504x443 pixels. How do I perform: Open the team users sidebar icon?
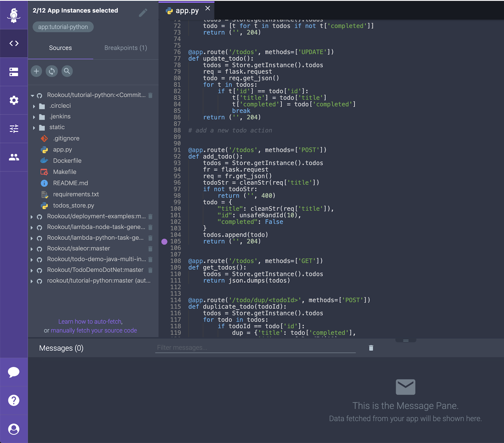[14, 157]
